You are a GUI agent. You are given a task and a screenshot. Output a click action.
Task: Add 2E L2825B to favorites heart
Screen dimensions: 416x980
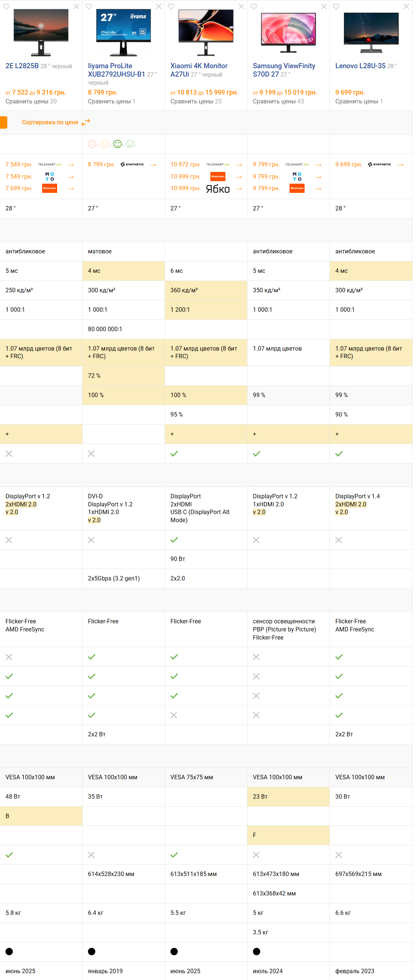7,7
